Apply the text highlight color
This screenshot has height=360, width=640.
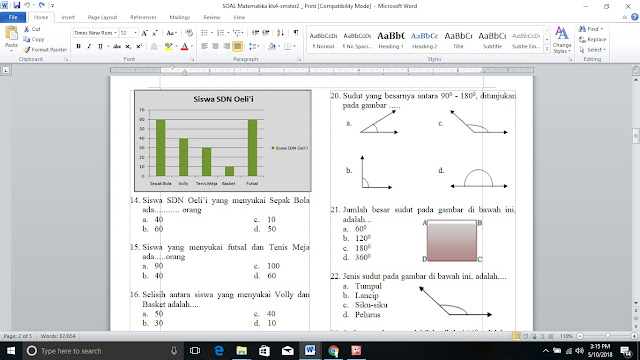click(169, 47)
